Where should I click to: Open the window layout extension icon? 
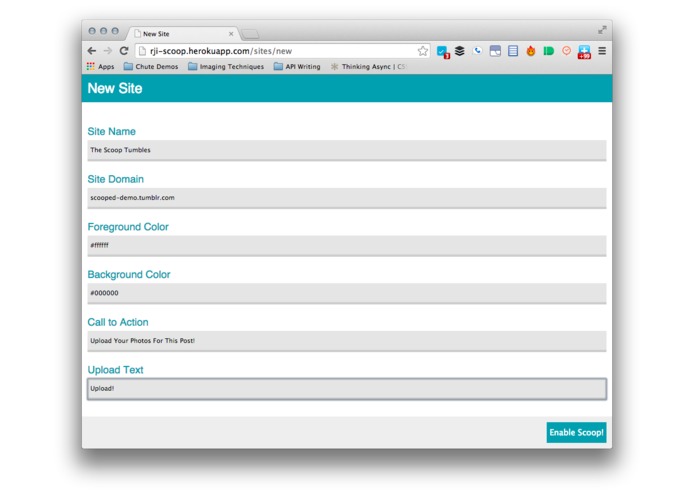(x=495, y=51)
